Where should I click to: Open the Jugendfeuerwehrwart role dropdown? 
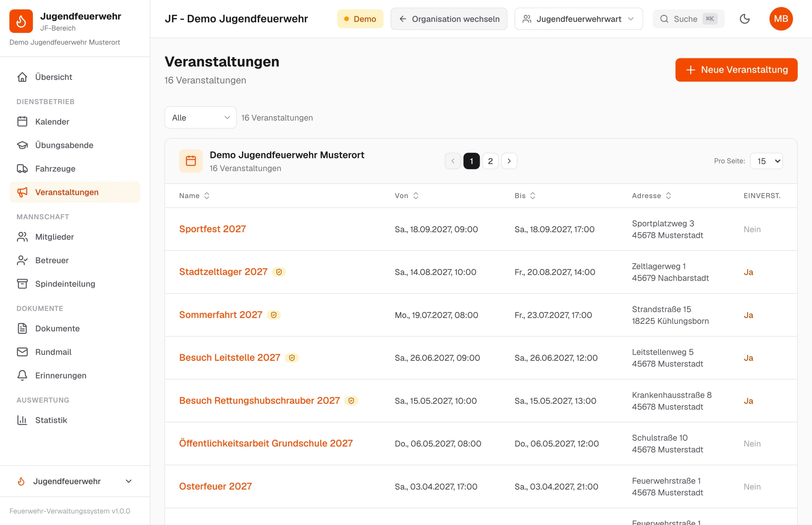(x=579, y=19)
